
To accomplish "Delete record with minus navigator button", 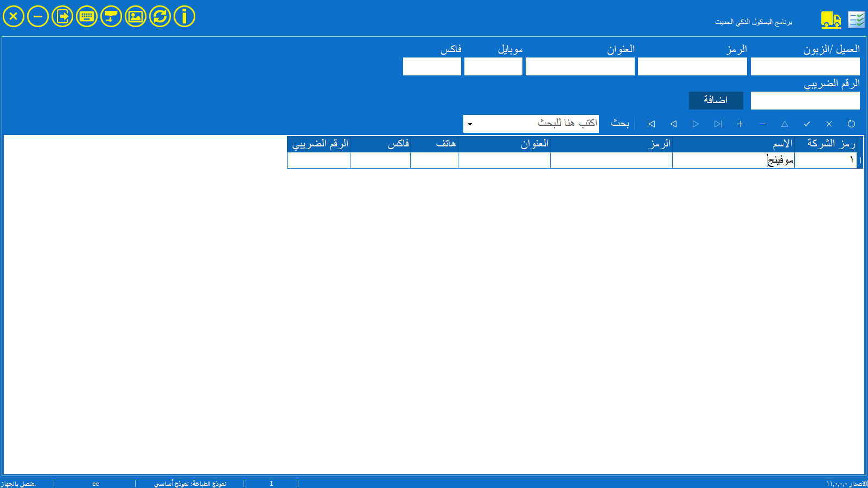I will [762, 124].
